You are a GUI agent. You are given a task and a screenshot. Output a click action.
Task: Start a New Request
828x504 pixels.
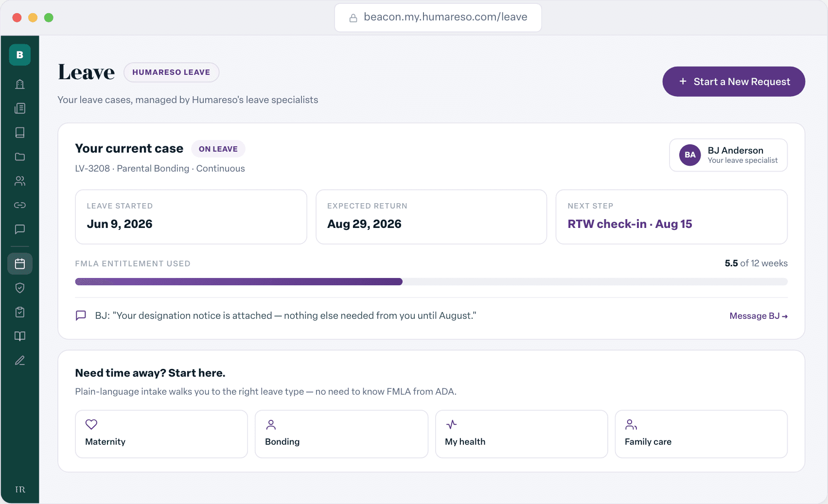click(x=734, y=82)
